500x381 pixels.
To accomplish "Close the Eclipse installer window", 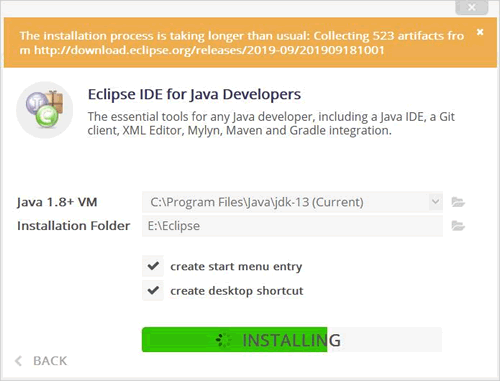I will 472,7.
